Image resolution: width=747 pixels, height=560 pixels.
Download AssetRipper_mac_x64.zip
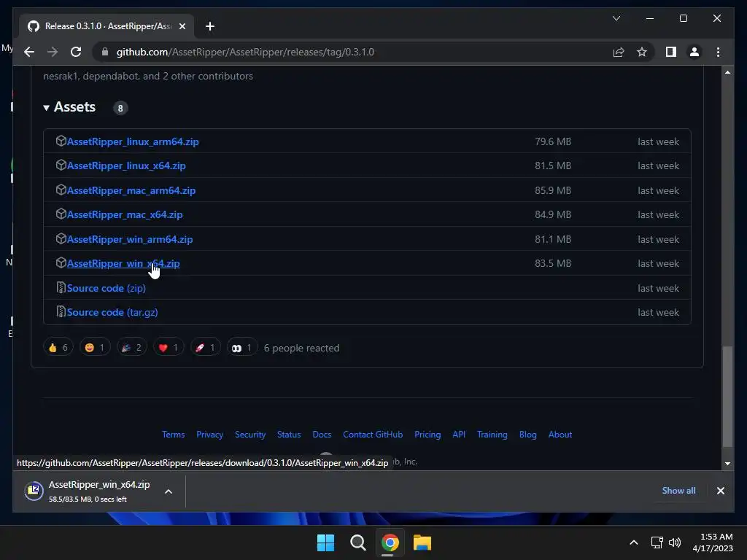click(x=124, y=215)
